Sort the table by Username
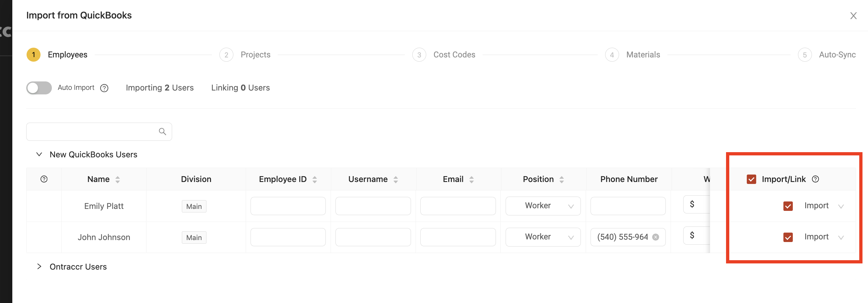The width and height of the screenshot is (868, 303). [395, 179]
